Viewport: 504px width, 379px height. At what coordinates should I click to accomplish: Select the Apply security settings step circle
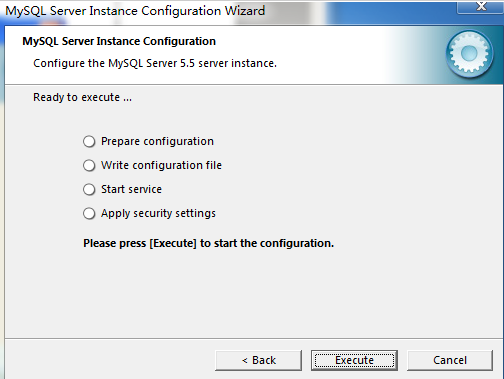[89, 213]
